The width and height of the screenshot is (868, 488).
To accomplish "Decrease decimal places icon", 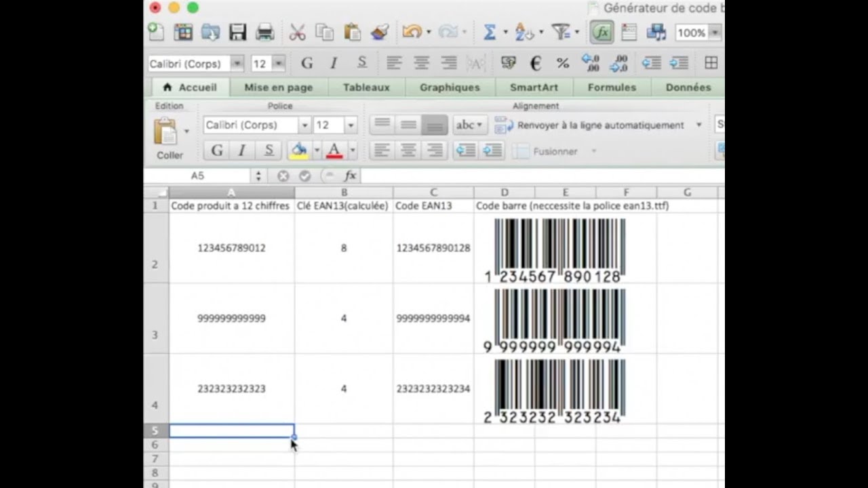I will click(618, 63).
